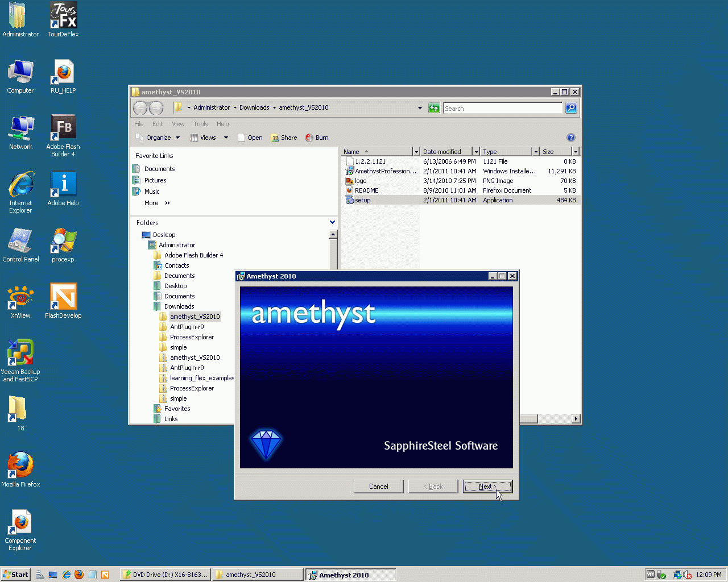Click the muted volume tray icon
The height and width of the screenshot is (582, 728).
coord(688,575)
